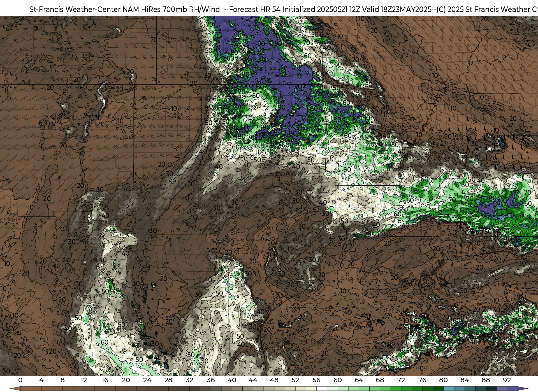Click the 'Forecast HR 54' text in header
538x392 pixels.
tap(255, 9)
